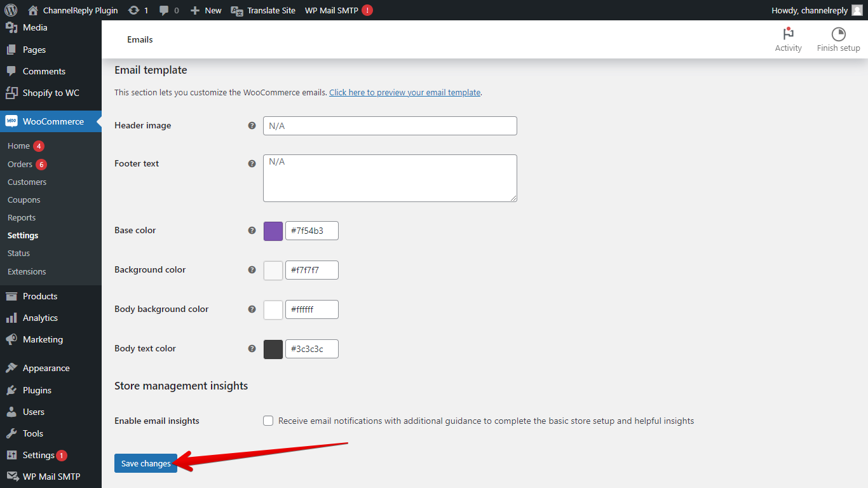This screenshot has height=488, width=868.
Task: Click the Header image input field
Action: [x=390, y=126]
